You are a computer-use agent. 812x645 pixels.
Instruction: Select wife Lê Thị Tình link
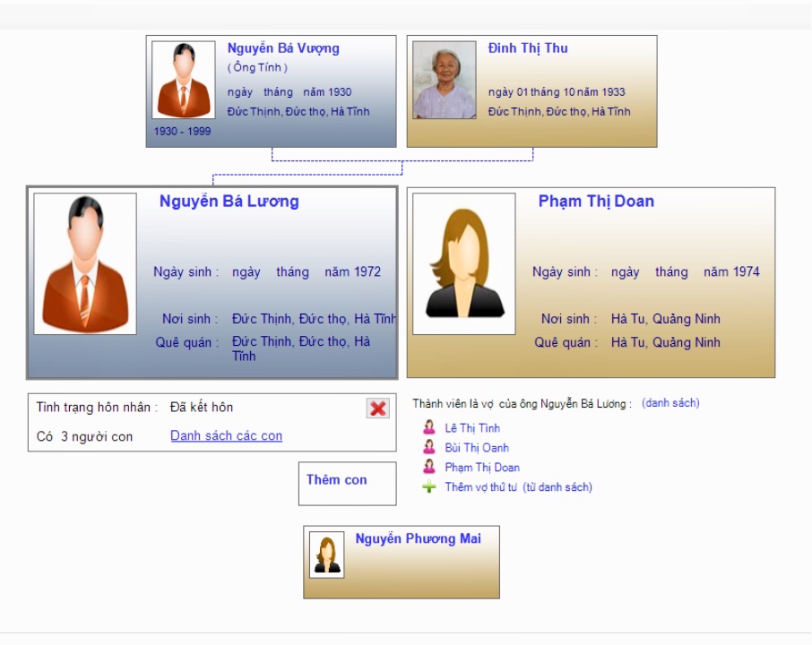(472, 428)
